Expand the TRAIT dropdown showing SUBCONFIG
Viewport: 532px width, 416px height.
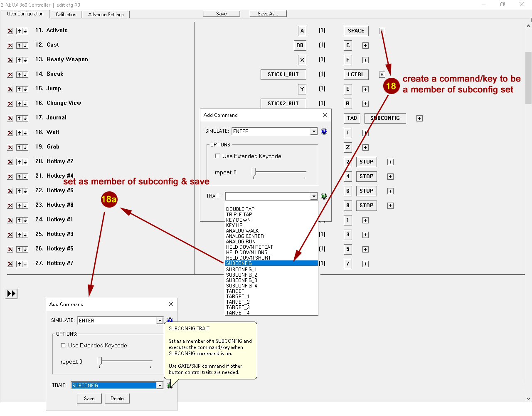(160, 386)
